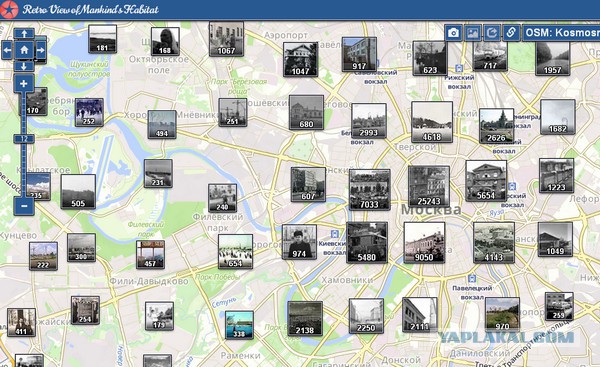Image resolution: width=600 pixels, height=367 pixels.
Task: Click the home map reset button
Action: pyautogui.click(x=24, y=50)
